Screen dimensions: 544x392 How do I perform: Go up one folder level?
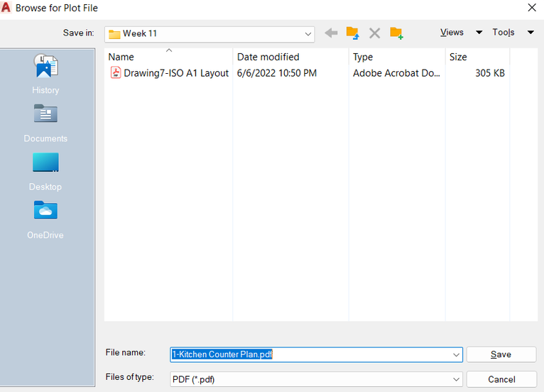click(352, 33)
